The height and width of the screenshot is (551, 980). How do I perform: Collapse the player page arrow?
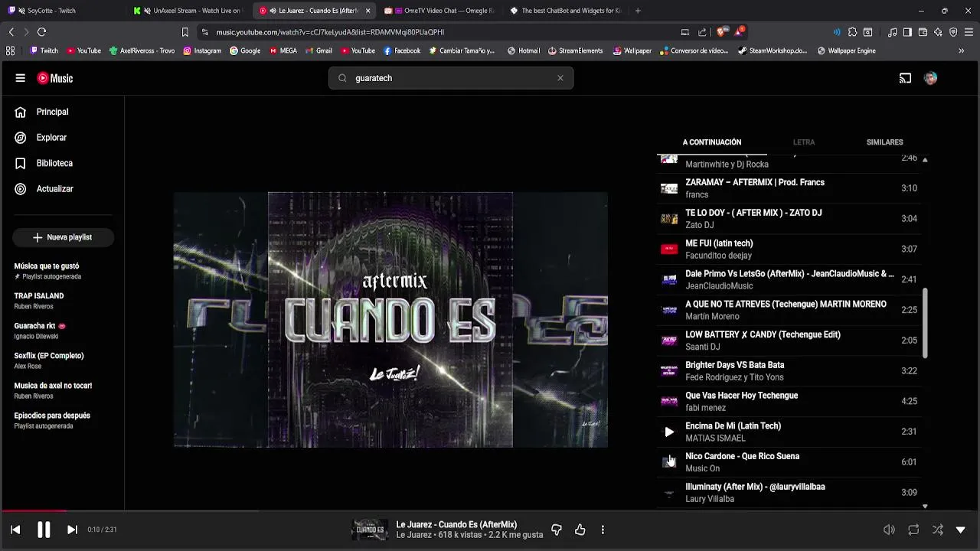(961, 530)
